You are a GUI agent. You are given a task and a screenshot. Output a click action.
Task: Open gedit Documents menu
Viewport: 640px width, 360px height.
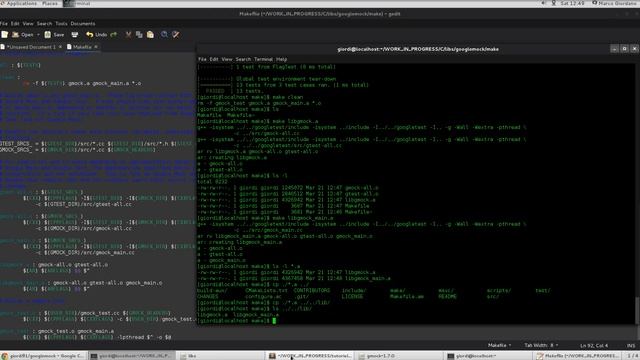83,24
